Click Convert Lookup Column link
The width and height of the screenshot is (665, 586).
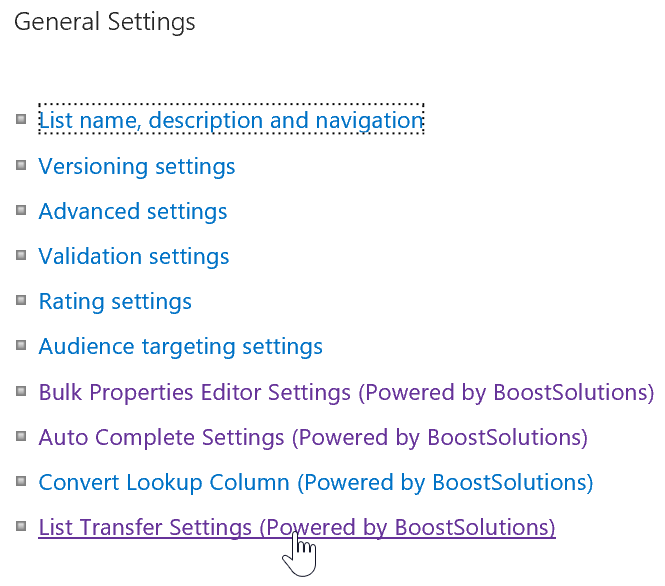[316, 483]
